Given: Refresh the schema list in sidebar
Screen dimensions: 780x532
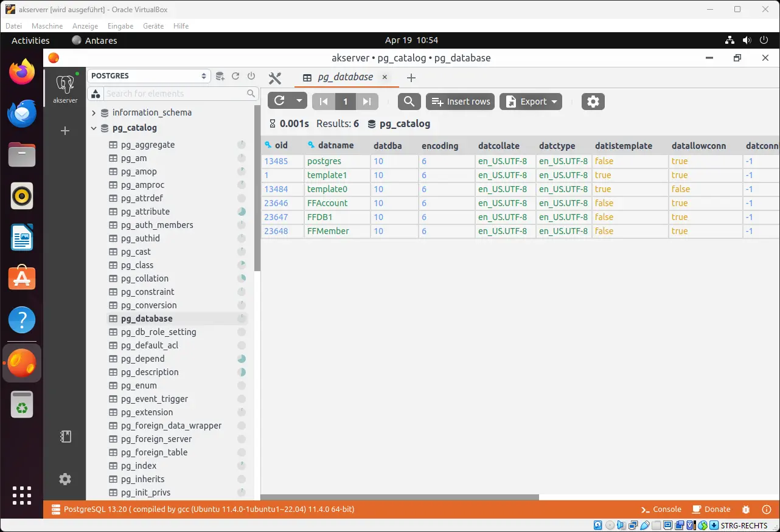Looking at the screenshot, I should click(x=235, y=76).
